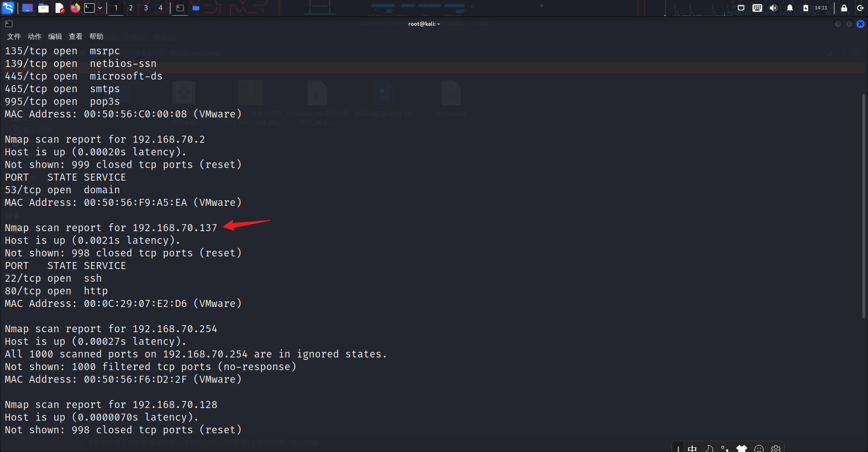Open the volume control in the system tray
Image resolution: width=868 pixels, height=452 pixels.
point(773,8)
